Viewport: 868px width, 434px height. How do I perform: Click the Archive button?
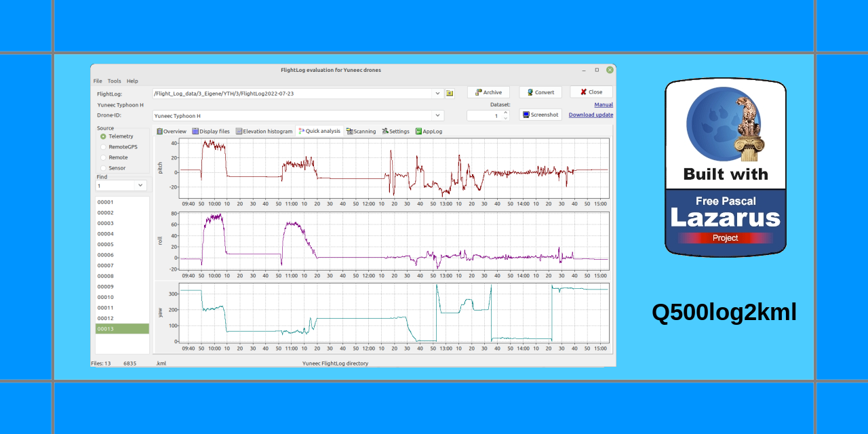coord(488,92)
